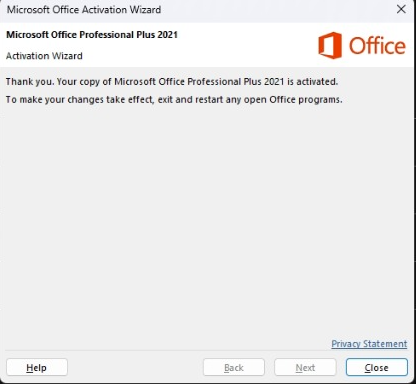Click the empty title bar area left of X
Image resolution: width=416 pixels, height=384 pixels.
coord(277,10)
